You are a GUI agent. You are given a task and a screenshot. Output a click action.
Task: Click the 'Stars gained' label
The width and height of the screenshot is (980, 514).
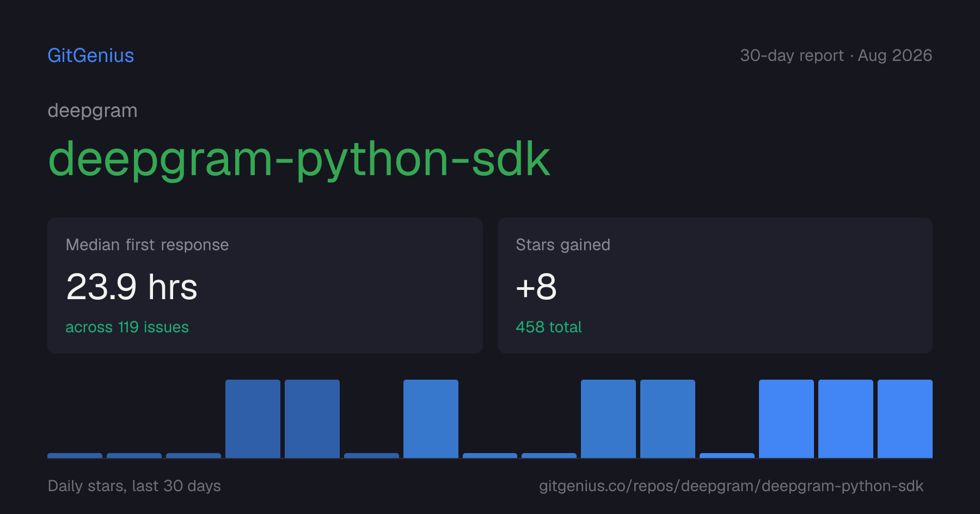click(x=563, y=245)
